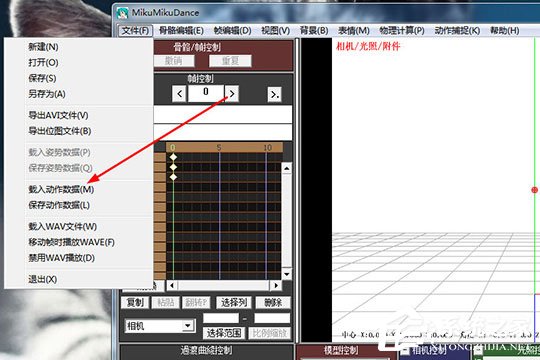Click range start input field

point(221,318)
